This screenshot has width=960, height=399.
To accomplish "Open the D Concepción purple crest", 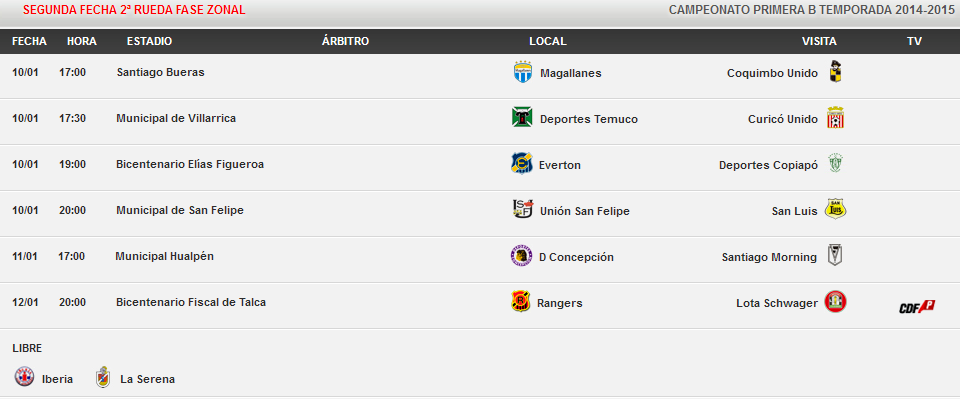I will 522,256.
